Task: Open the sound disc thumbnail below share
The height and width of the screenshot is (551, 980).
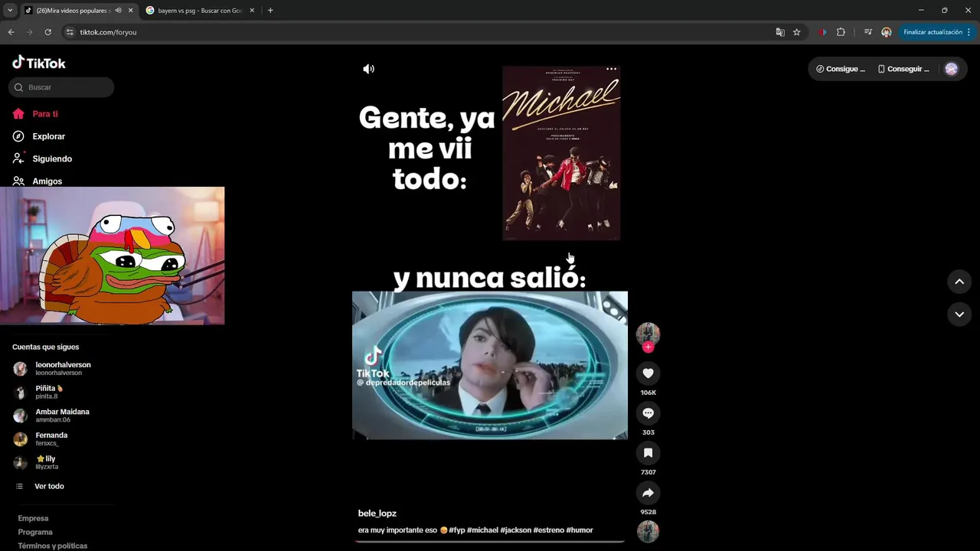Action: click(648, 531)
